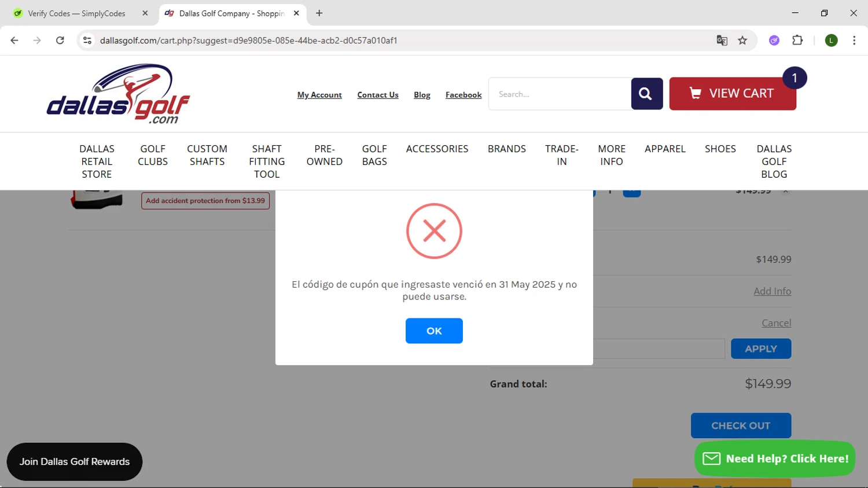This screenshot has height=488, width=868.
Task: Go forward to the next page
Action: click(x=37, y=41)
